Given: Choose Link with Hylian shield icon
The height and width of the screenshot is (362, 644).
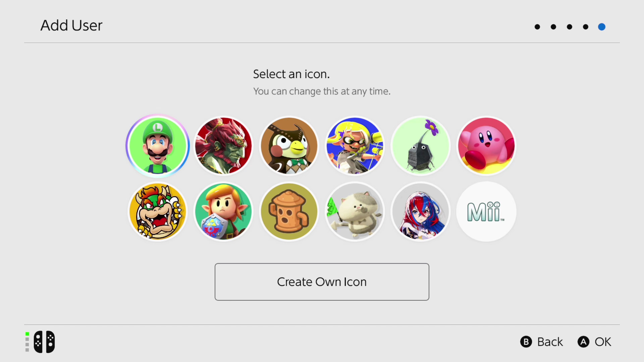Looking at the screenshot, I should [223, 211].
